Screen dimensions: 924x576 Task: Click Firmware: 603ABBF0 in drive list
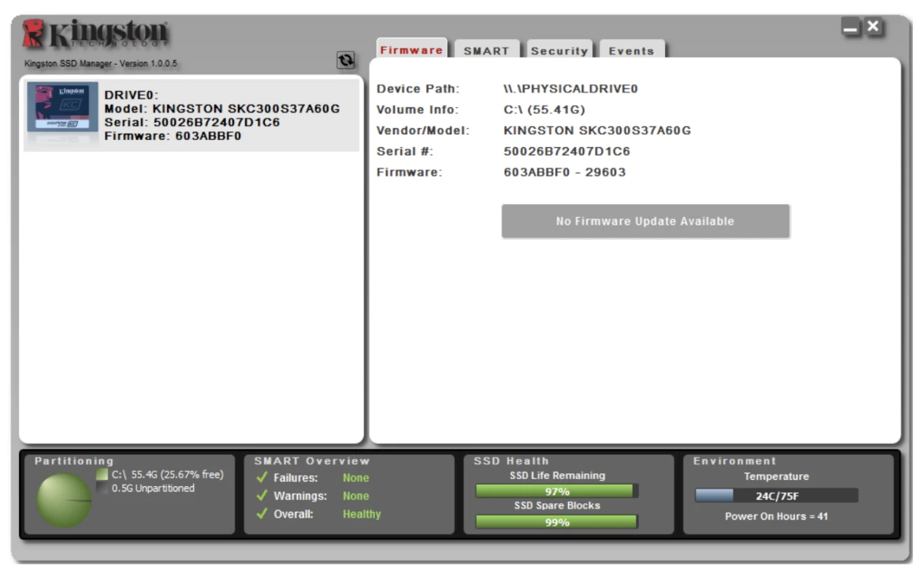coord(173,136)
